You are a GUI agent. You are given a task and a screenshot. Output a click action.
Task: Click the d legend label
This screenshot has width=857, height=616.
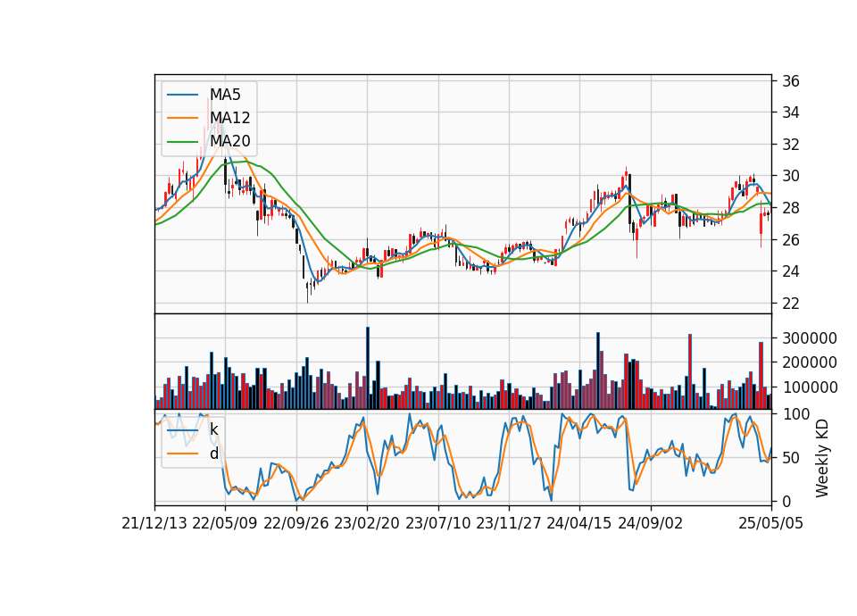[x=214, y=454]
